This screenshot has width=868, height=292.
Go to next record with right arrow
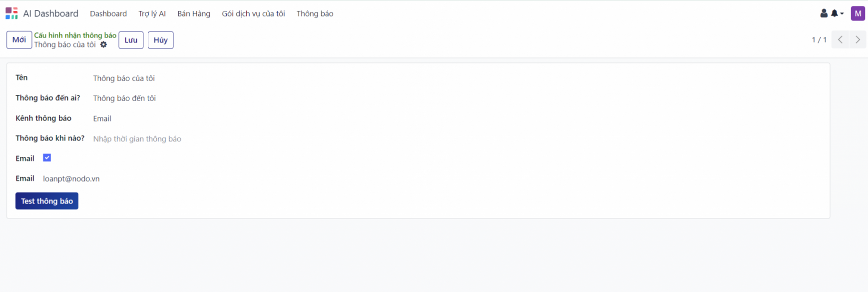click(x=858, y=39)
